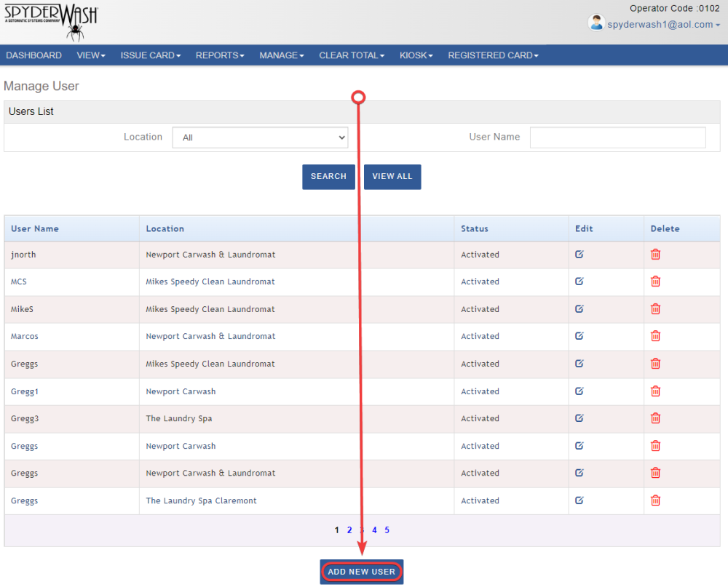Open the REPORTS dropdown menu
This screenshot has height=587, width=728.
[x=220, y=55]
